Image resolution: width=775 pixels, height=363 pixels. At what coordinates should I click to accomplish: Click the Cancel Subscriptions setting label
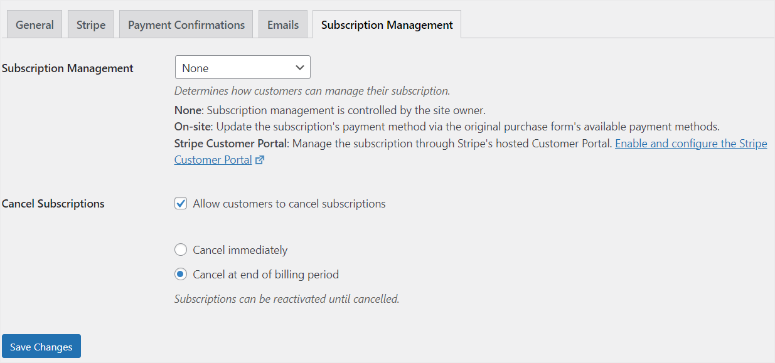(x=53, y=203)
